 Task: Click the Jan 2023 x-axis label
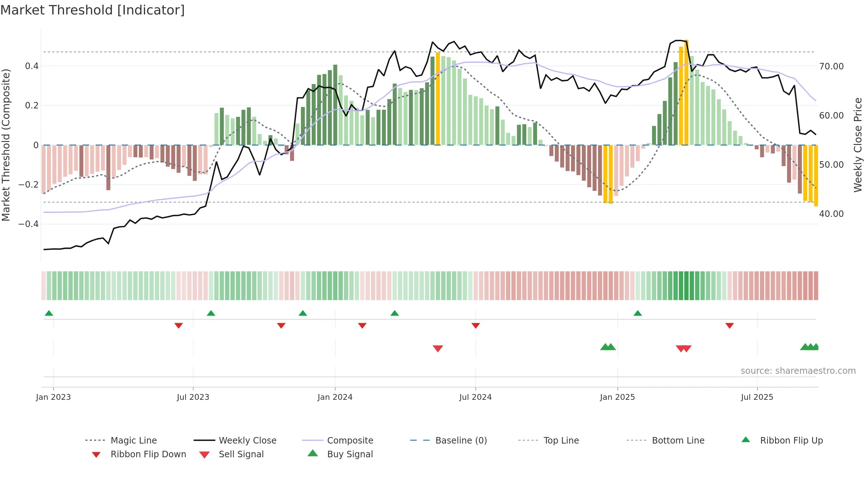click(x=54, y=397)
